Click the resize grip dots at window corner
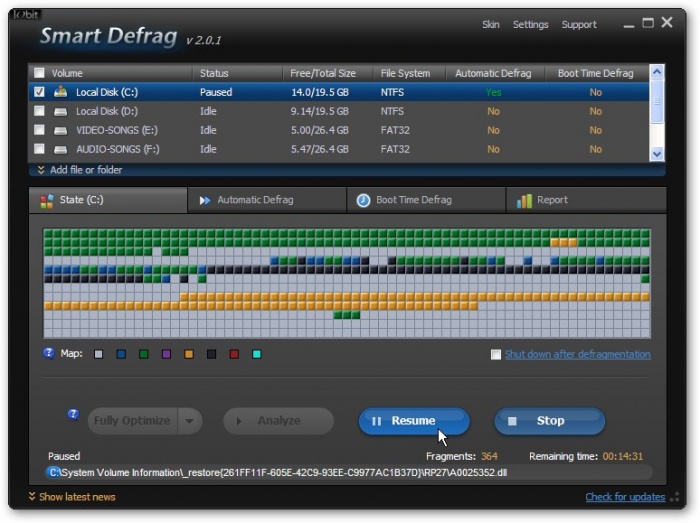The image size is (700, 523). click(x=675, y=497)
